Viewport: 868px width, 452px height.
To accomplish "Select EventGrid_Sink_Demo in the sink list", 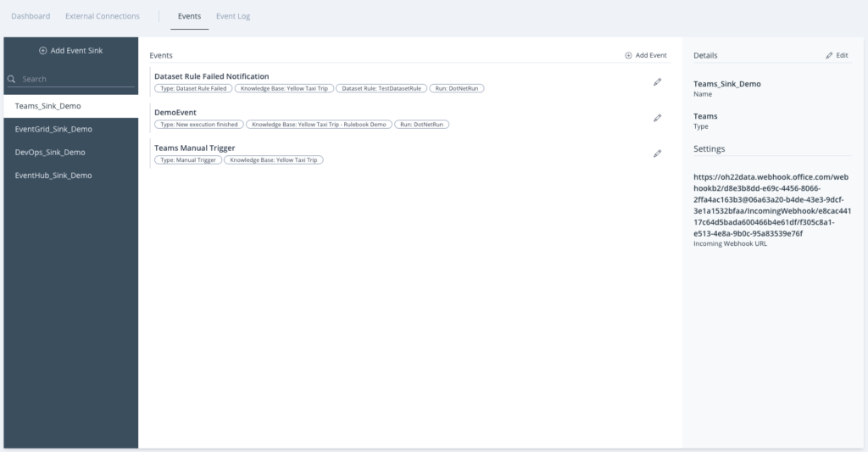I will [x=53, y=130].
